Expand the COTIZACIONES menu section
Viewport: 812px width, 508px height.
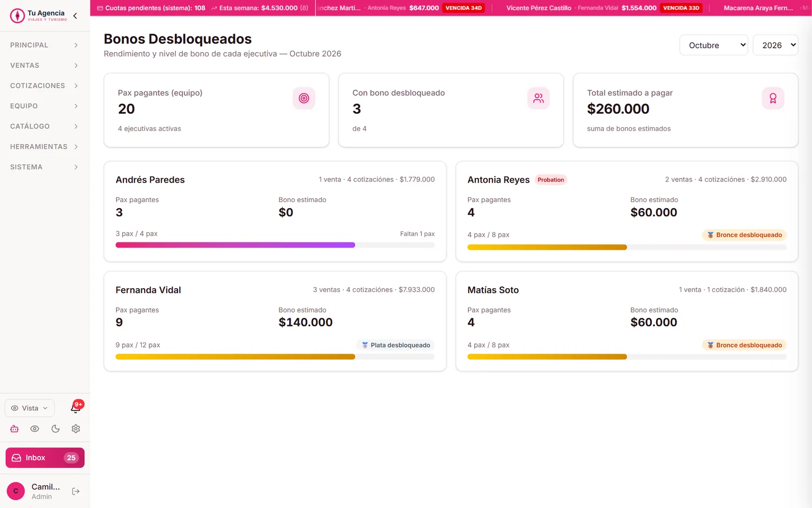pyautogui.click(x=44, y=86)
